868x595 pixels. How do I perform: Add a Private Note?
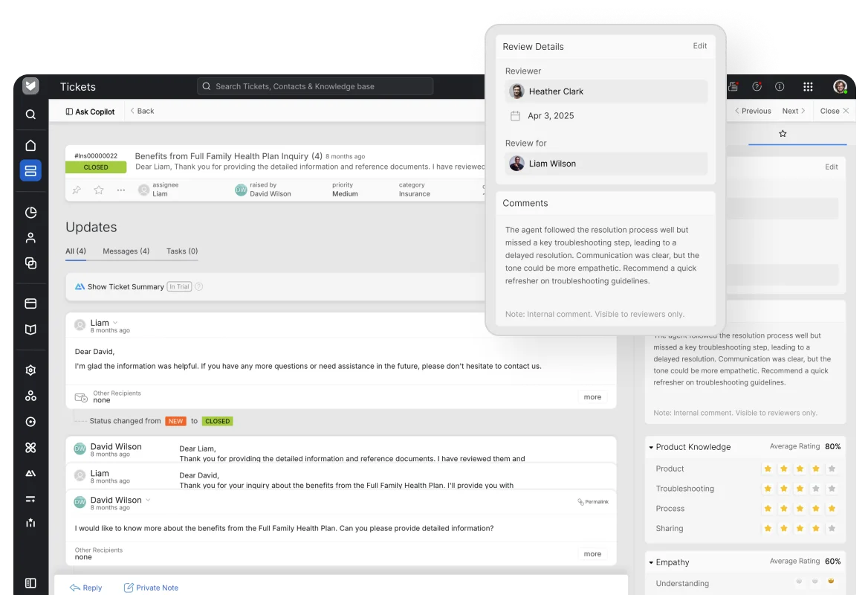pyautogui.click(x=151, y=588)
